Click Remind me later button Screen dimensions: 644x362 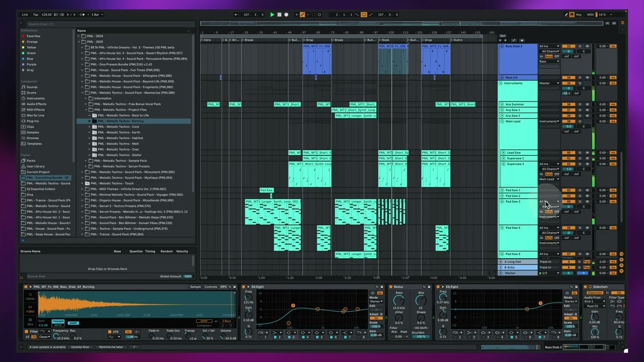coord(111,347)
